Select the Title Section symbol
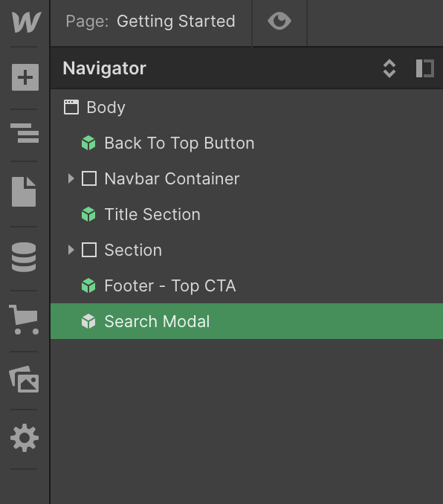This screenshot has height=504, width=443. coord(247,214)
